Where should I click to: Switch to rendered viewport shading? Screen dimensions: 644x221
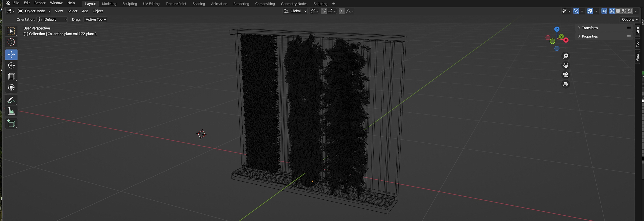point(630,11)
